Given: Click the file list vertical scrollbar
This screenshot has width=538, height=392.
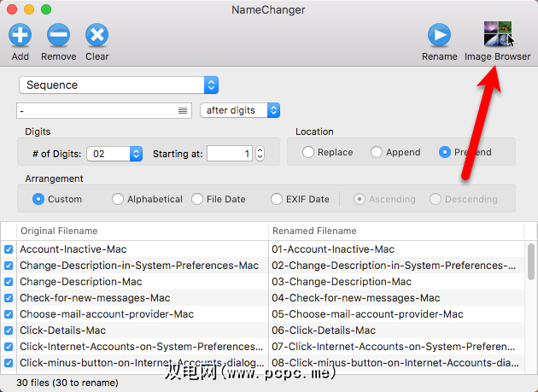Looking at the screenshot, I should pyautogui.click(x=531, y=261).
